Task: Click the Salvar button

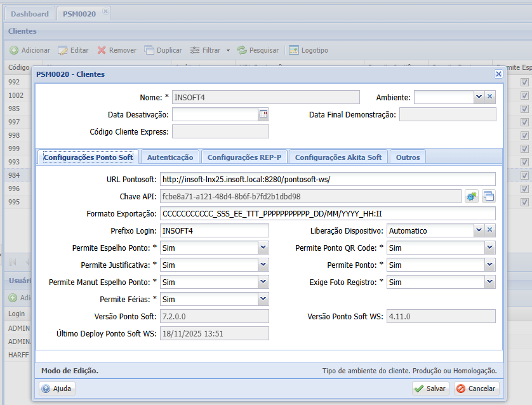Action: (430, 388)
